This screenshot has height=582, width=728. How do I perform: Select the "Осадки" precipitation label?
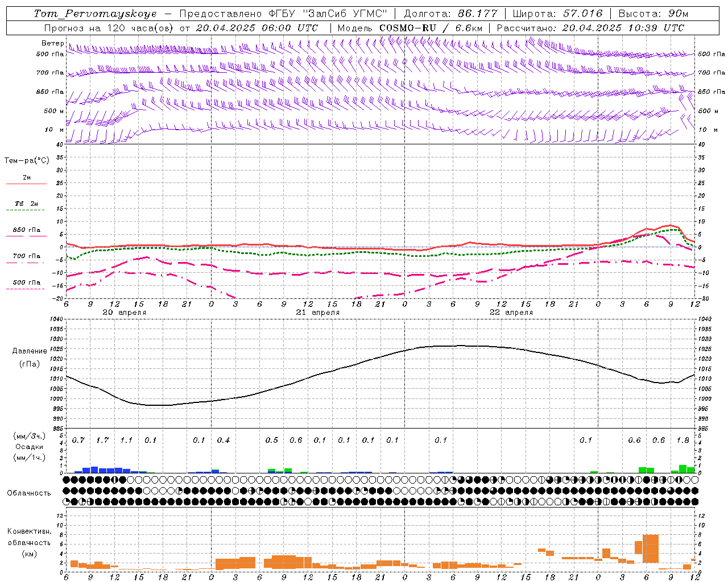pyautogui.click(x=29, y=447)
